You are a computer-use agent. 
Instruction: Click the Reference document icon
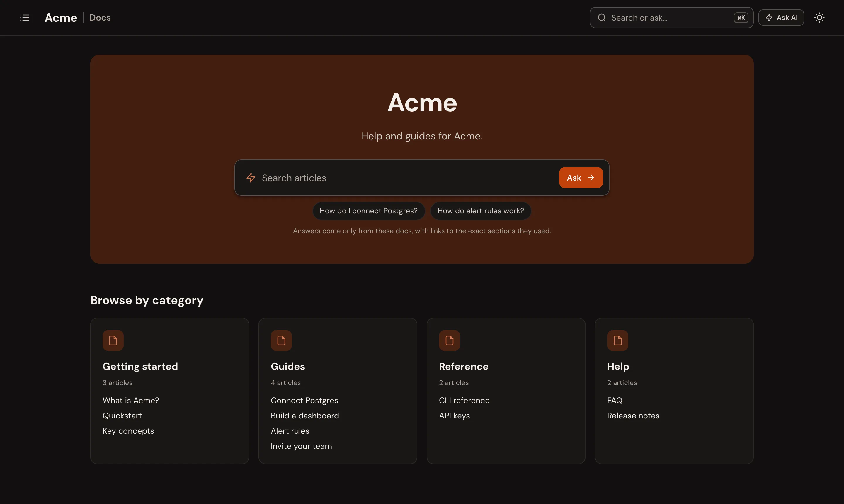pos(449,340)
